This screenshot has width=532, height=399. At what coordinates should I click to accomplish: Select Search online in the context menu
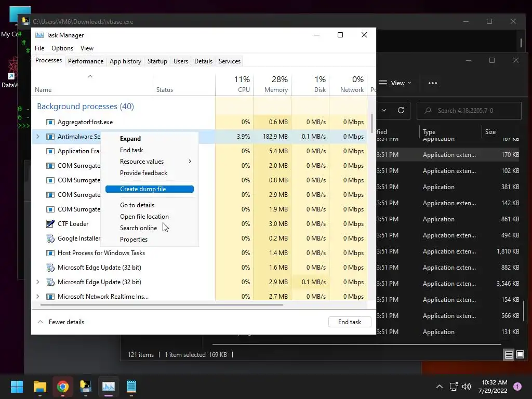[x=150, y=228]
